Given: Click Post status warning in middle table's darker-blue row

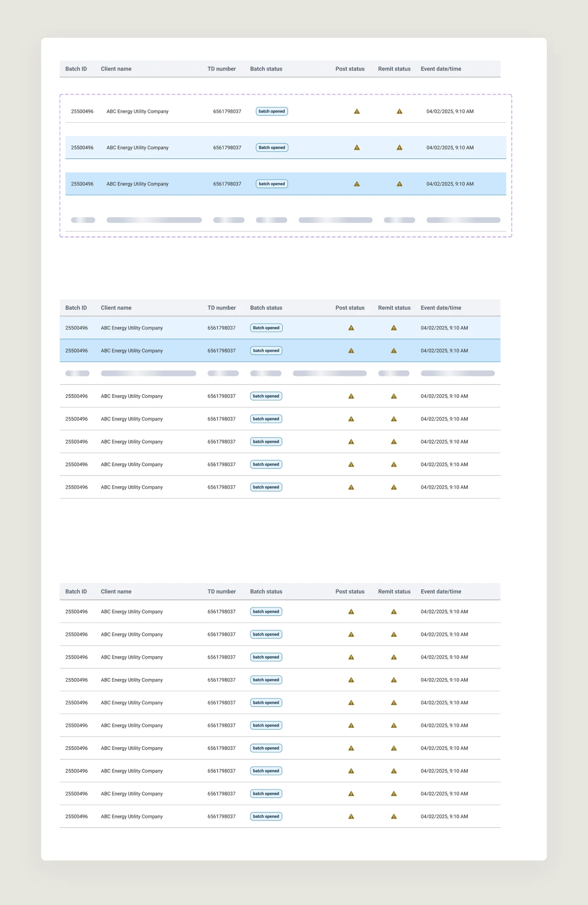Looking at the screenshot, I should [351, 350].
